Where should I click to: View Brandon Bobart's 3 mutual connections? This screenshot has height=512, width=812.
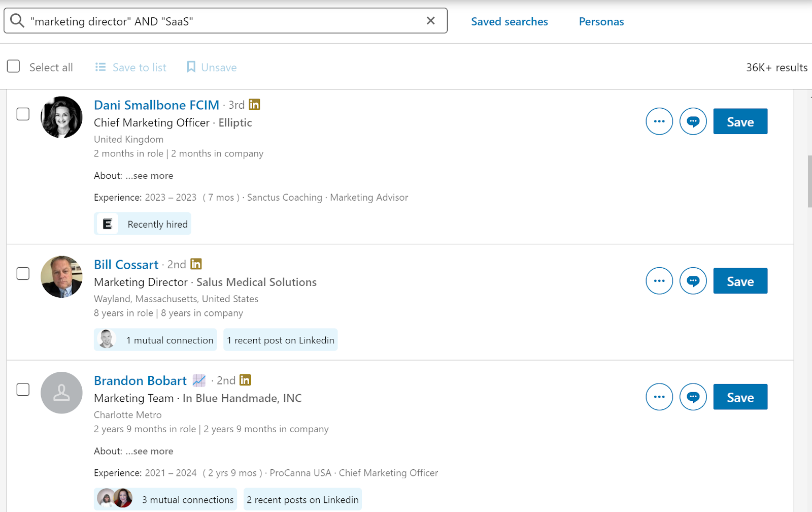tap(165, 499)
